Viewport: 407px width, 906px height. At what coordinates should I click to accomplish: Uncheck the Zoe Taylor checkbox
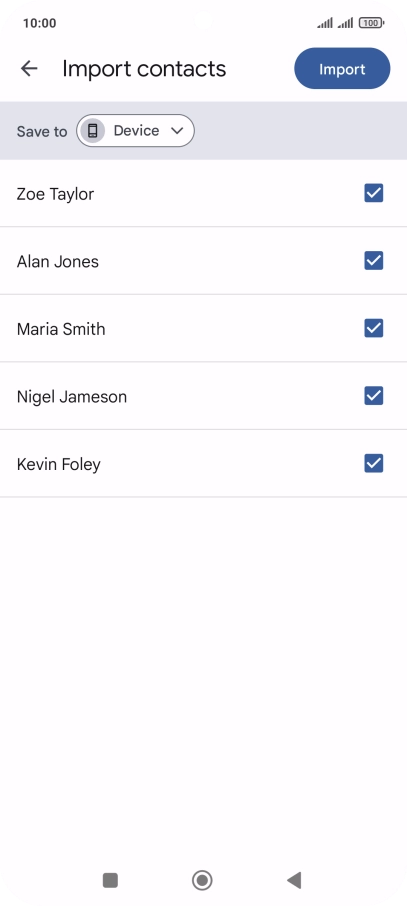click(373, 193)
